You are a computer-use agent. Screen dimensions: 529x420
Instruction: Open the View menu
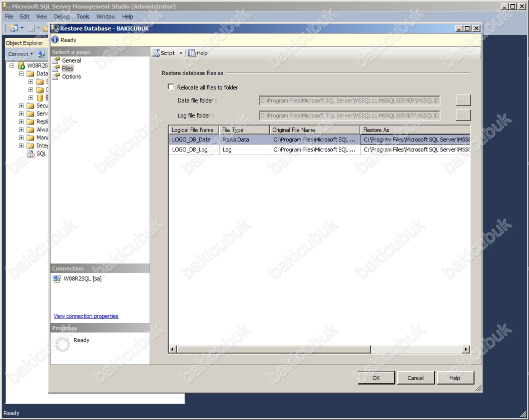coord(42,16)
